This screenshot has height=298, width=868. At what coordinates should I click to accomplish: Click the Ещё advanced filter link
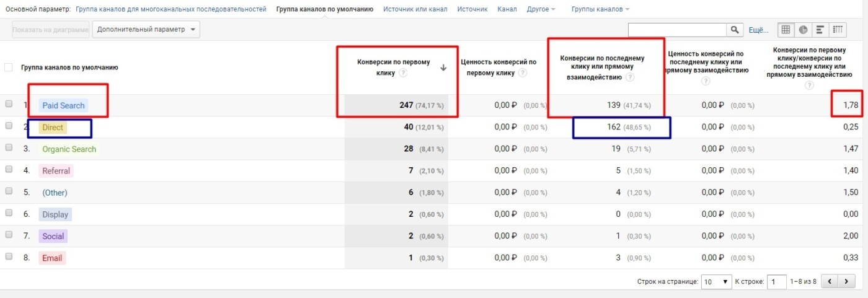point(758,30)
